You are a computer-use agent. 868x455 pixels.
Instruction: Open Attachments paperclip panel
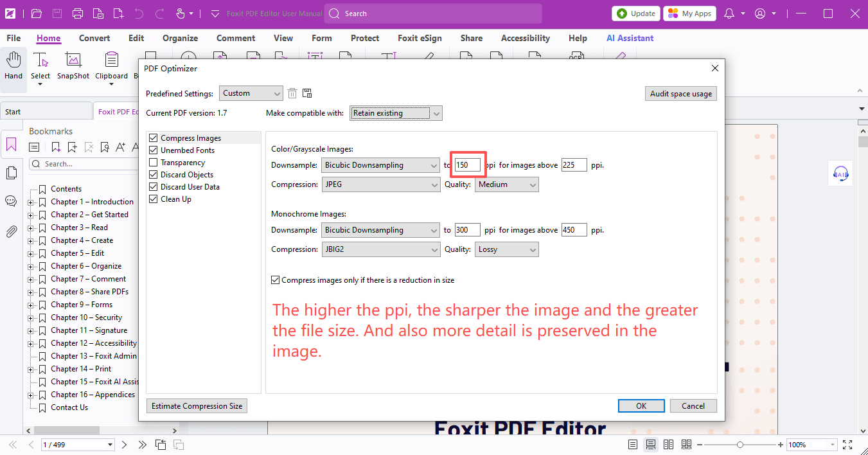11,231
